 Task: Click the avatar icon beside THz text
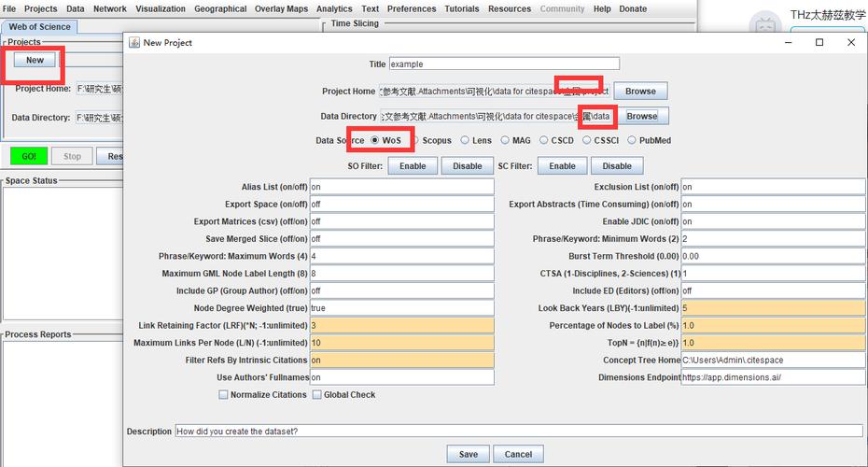point(765,25)
